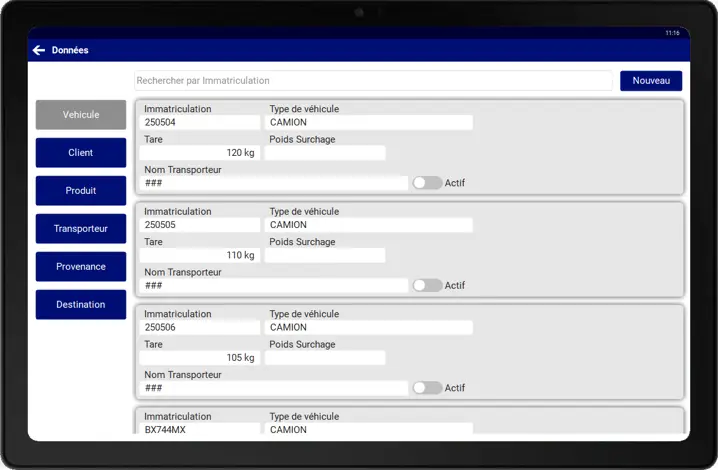Edit Immatriculation field showing 250504

click(200, 122)
